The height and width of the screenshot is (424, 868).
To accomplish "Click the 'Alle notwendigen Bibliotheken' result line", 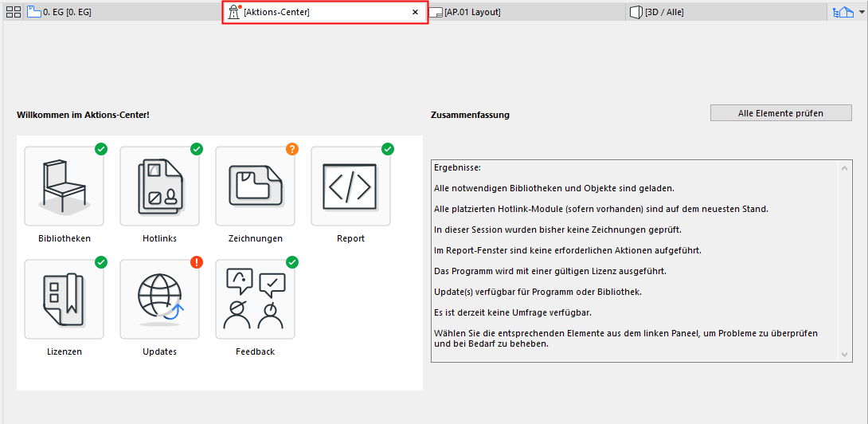I will click(554, 188).
